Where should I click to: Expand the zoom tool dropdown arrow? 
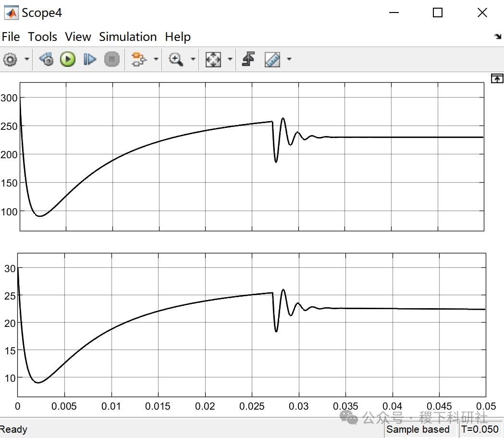pyautogui.click(x=193, y=59)
